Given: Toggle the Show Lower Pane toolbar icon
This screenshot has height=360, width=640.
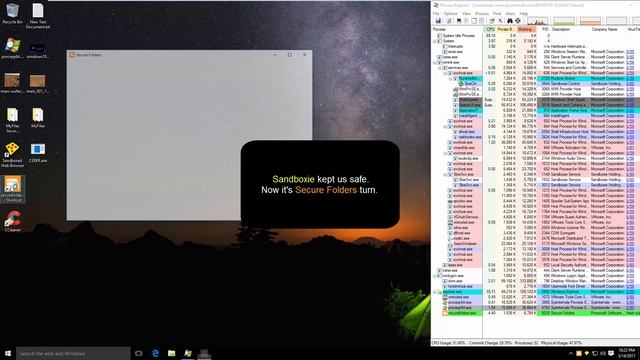Looking at the screenshot, I should [x=474, y=21].
